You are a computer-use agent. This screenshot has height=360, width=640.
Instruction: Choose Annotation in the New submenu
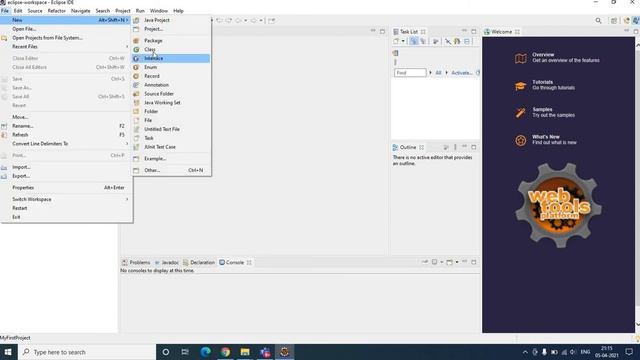pos(156,85)
